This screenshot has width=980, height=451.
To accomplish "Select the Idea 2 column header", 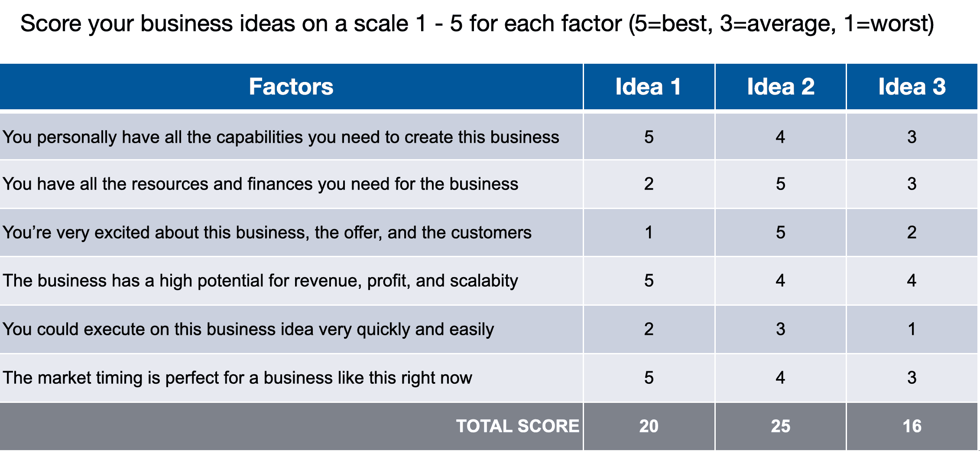I will pos(780,87).
